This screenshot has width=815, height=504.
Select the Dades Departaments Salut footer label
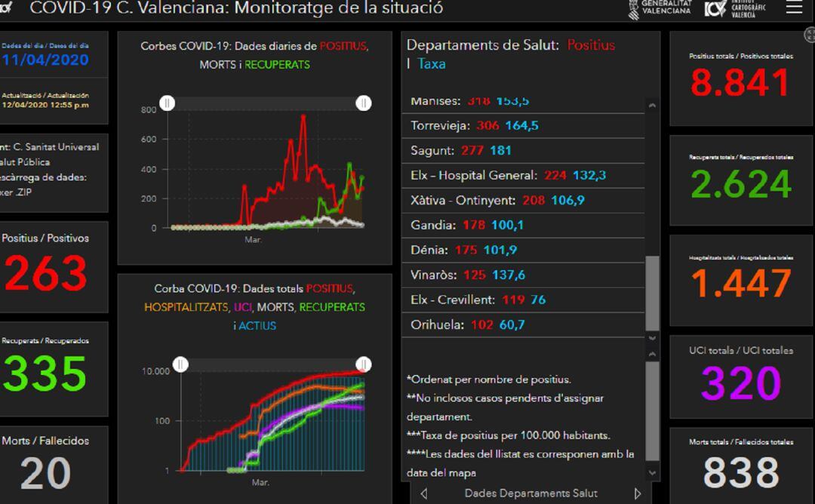(531, 492)
